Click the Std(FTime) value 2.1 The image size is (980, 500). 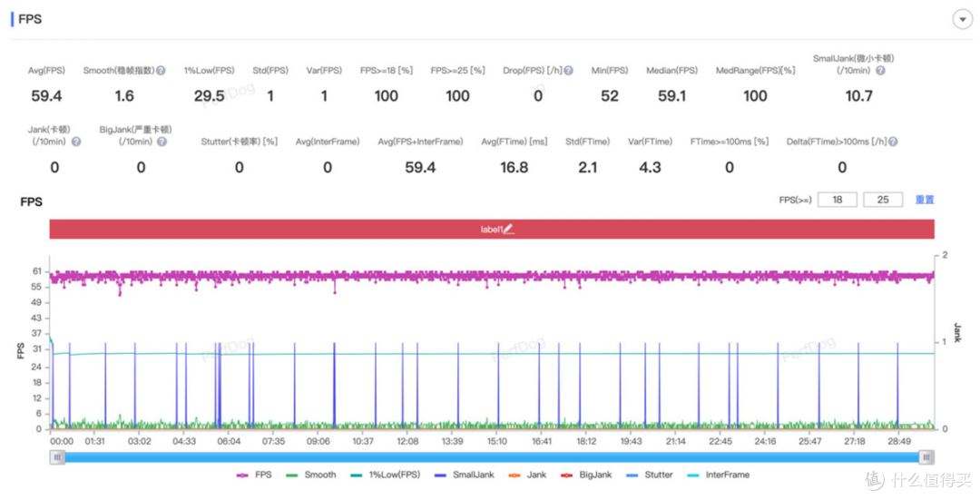pos(587,168)
